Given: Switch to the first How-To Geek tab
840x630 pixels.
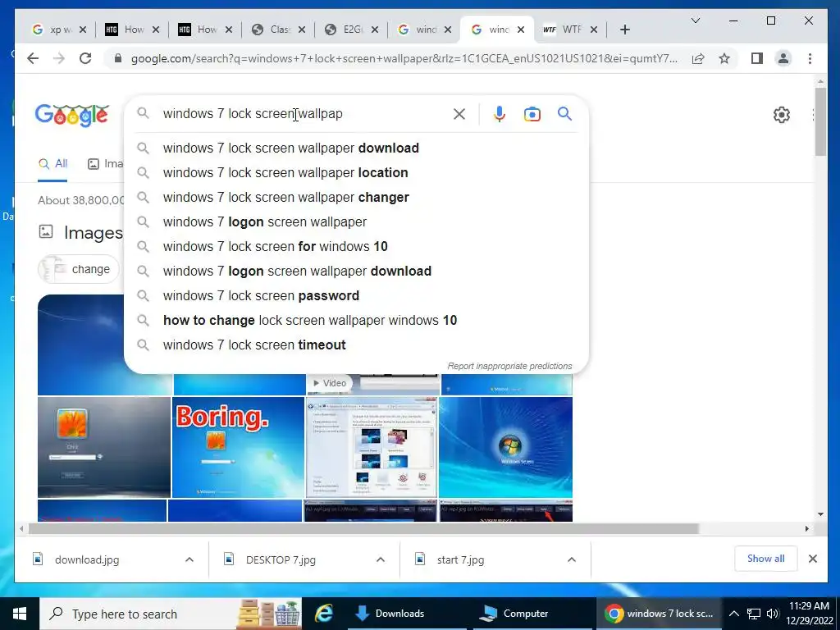Looking at the screenshot, I should (132, 30).
